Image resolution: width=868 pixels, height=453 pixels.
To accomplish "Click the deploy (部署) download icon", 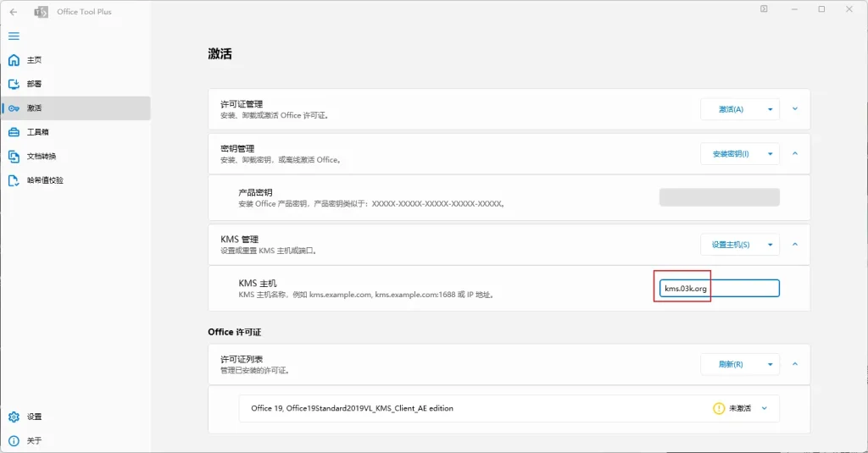I will [14, 84].
